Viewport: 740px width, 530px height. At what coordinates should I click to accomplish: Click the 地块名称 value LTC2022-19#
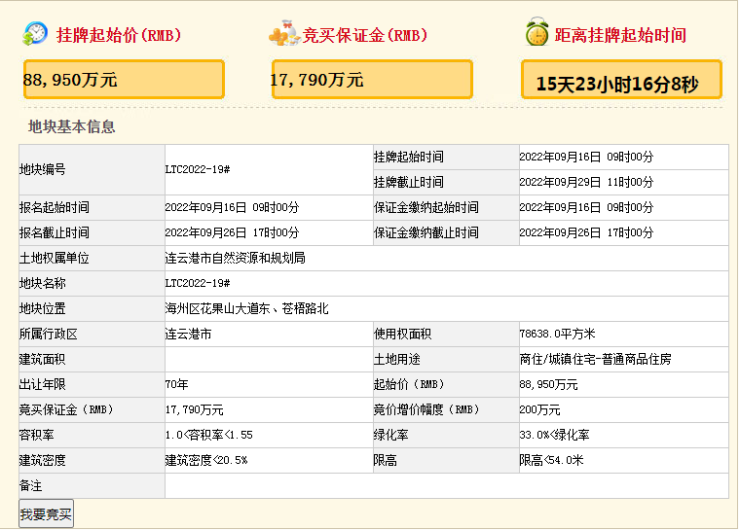[x=197, y=283]
